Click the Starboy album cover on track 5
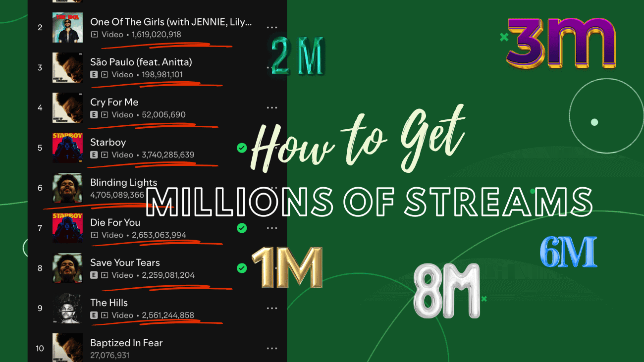644x362 pixels. tap(67, 148)
